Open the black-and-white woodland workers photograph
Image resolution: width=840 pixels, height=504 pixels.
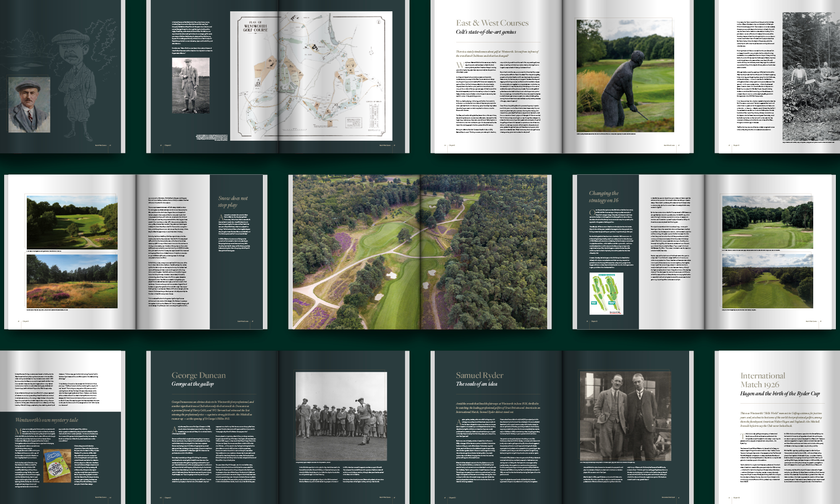(811, 76)
